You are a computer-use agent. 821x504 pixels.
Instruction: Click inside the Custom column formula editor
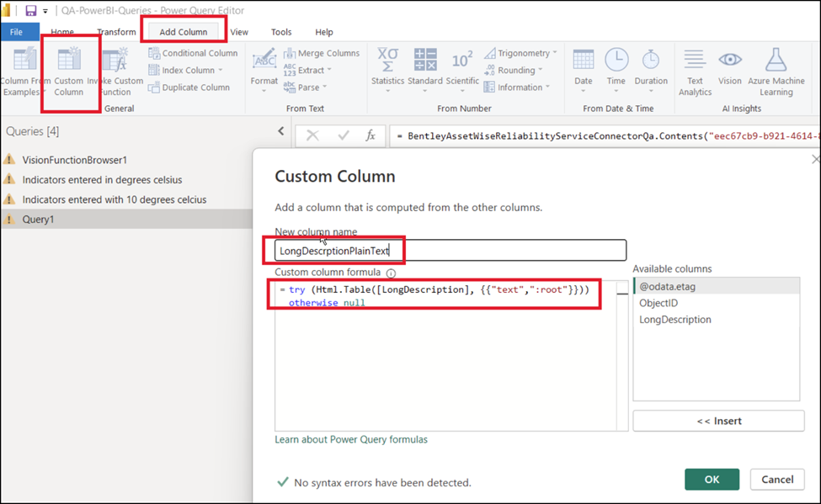pyautogui.click(x=445, y=356)
